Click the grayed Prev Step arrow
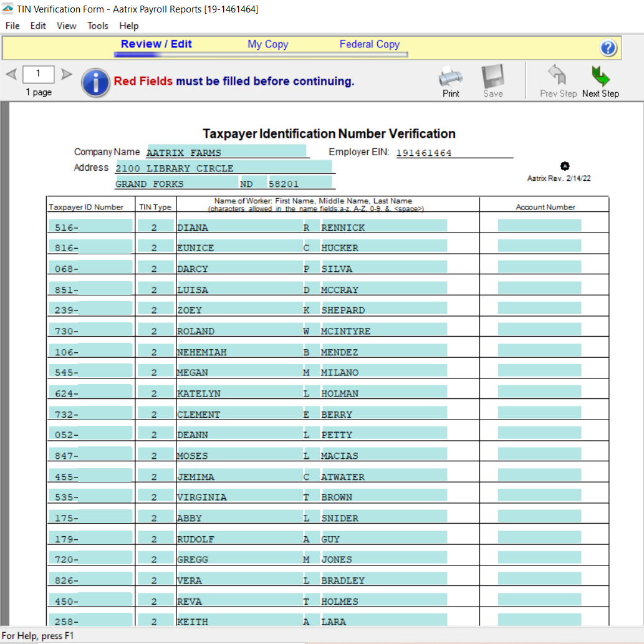This screenshot has height=644, width=644. [558, 76]
